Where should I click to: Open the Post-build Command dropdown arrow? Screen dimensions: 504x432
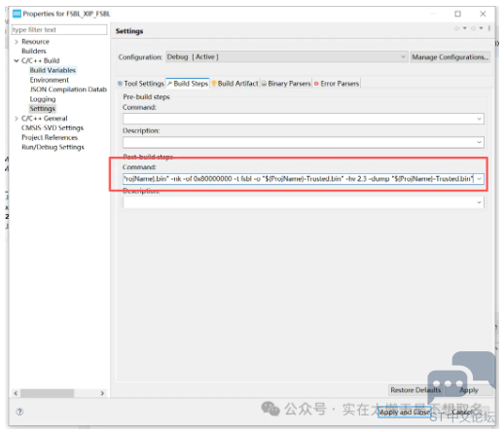479,179
